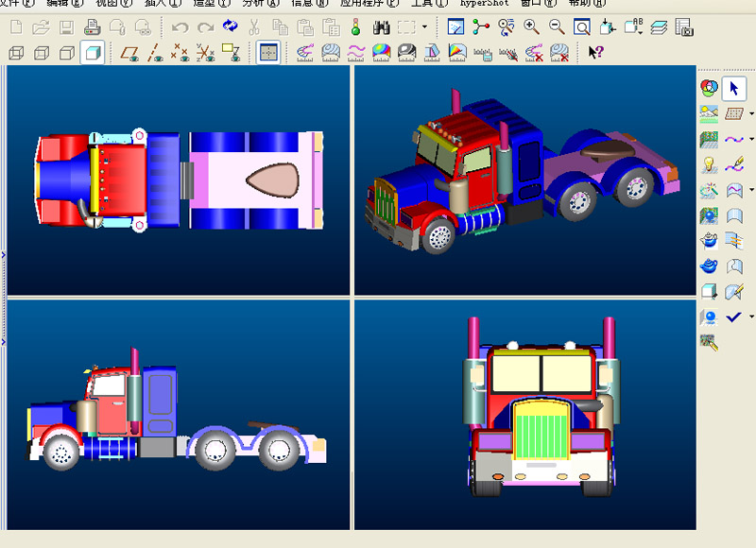The width and height of the screenshot is (756, 548).
Task: Open the 插入 (Insert) menu
Action: point(163,4)
